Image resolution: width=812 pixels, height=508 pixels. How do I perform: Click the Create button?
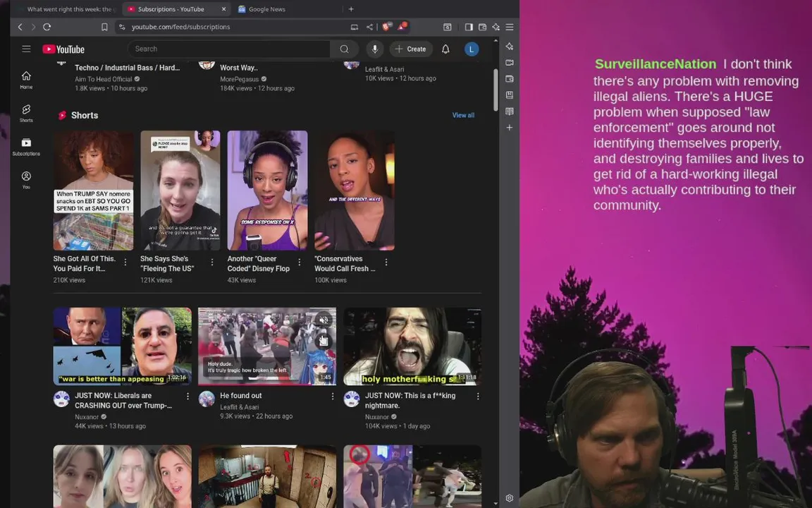[411, 49]
